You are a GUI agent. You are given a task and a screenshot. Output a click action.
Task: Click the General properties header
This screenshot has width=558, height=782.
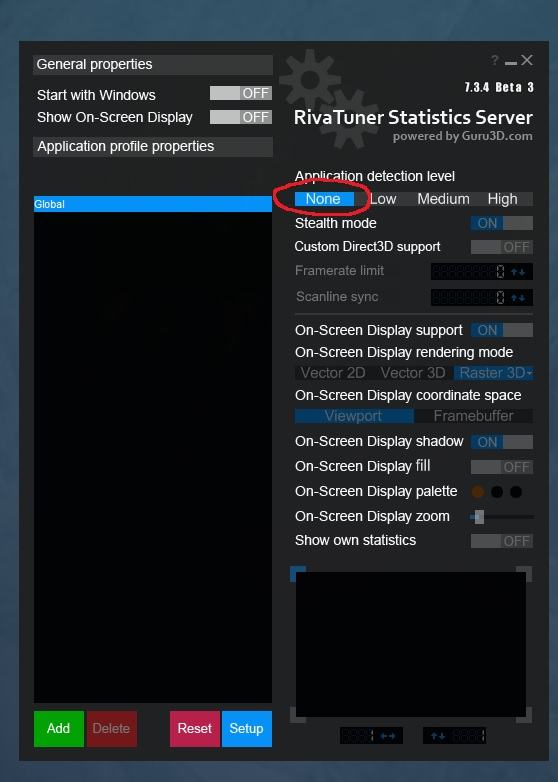click(x=153, y=65)
